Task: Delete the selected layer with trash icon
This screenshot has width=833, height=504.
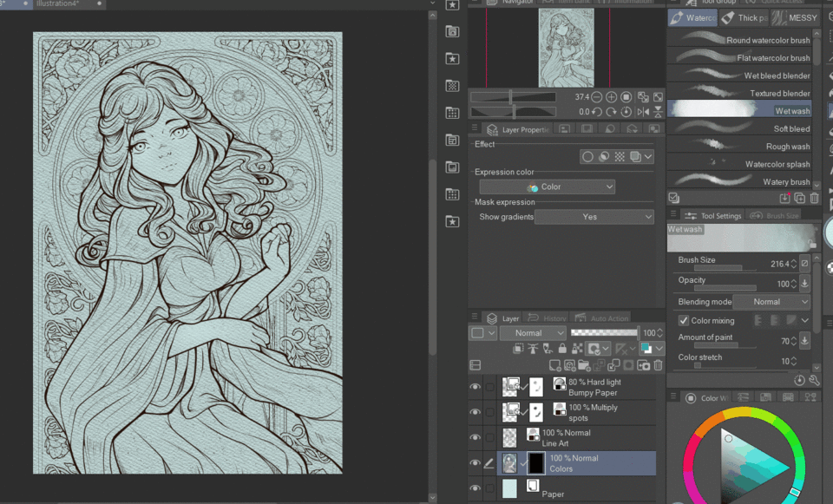Action: click(658, 365)
